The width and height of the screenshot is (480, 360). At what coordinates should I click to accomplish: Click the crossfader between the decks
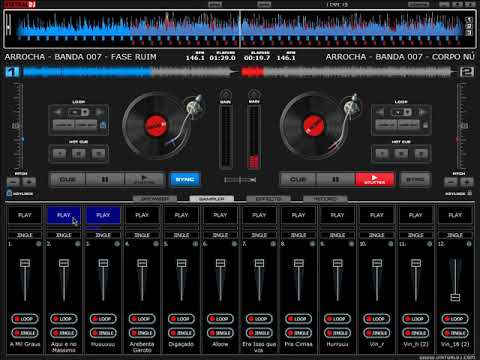tap(240, 180)
